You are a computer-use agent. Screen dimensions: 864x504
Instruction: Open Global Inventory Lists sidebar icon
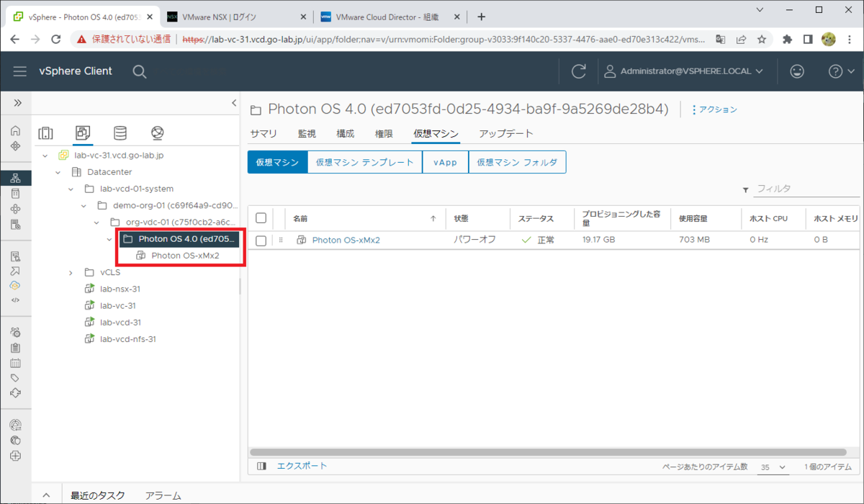click(16, 225)
